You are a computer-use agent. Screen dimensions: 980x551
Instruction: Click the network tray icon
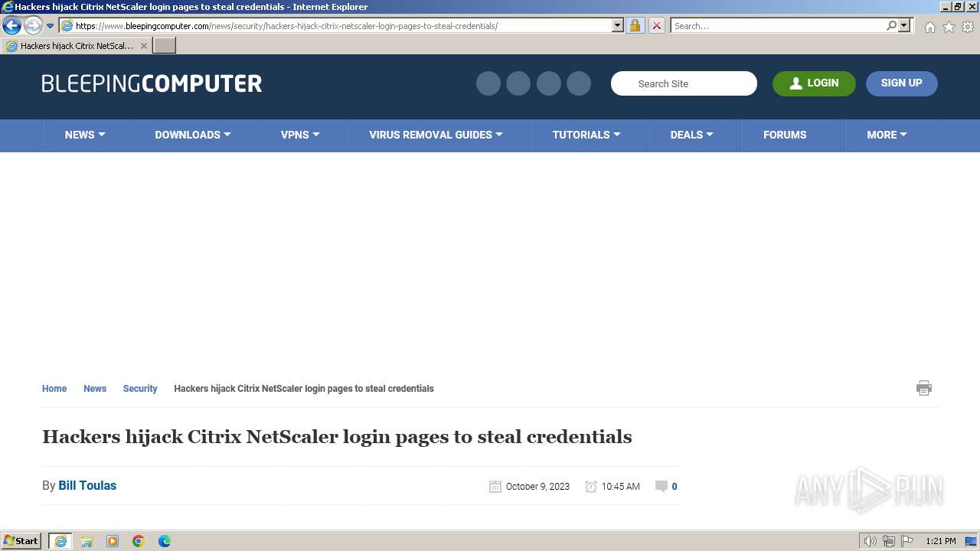889,541
